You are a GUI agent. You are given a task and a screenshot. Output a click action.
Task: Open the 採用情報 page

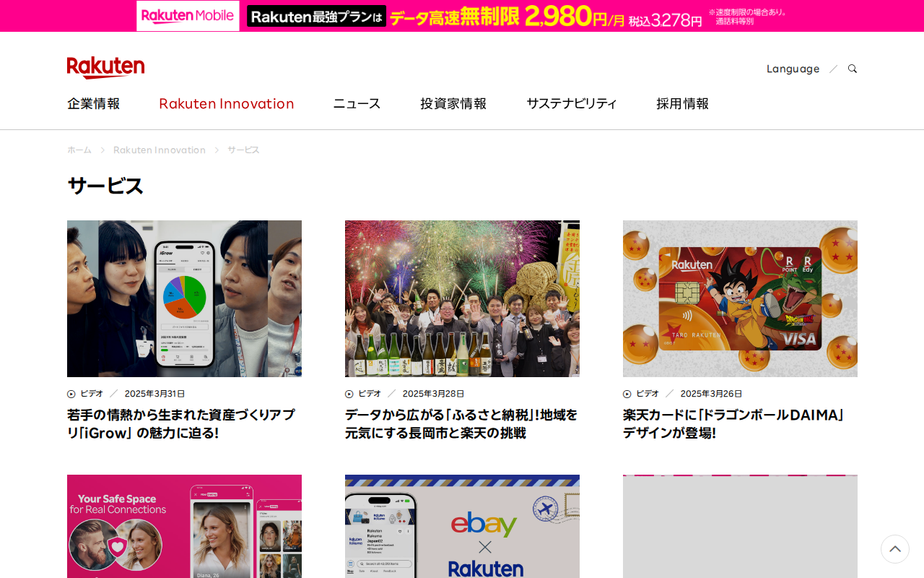(x=682, y=103)
